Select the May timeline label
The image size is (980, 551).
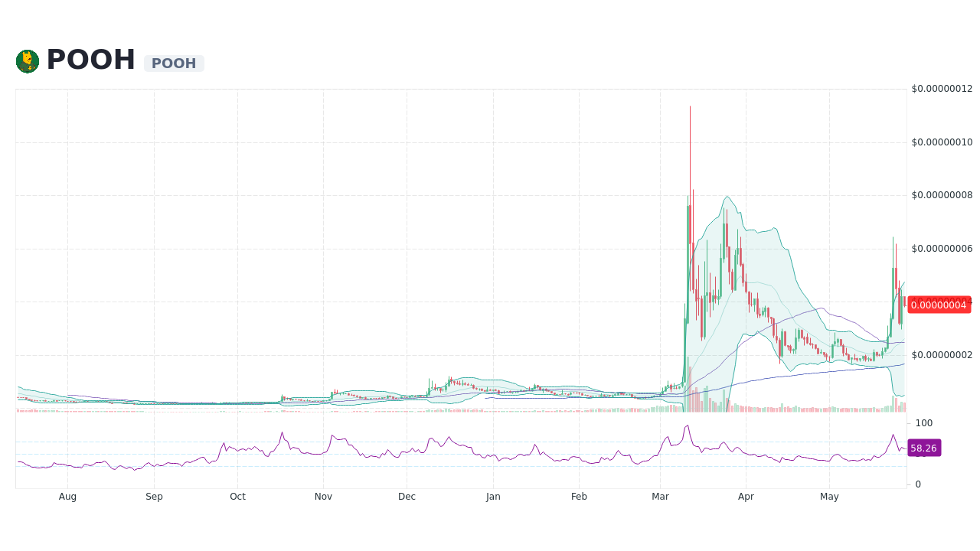[829, 496]
